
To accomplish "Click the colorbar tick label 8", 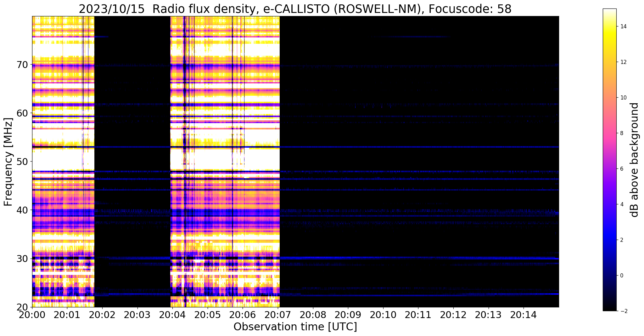I will pos(621,133).
